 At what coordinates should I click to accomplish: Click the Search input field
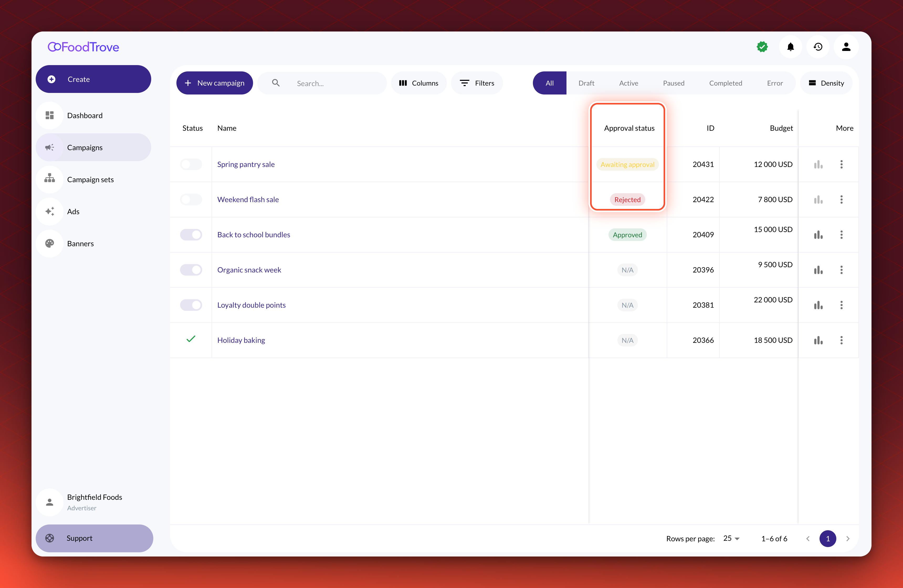322,83
